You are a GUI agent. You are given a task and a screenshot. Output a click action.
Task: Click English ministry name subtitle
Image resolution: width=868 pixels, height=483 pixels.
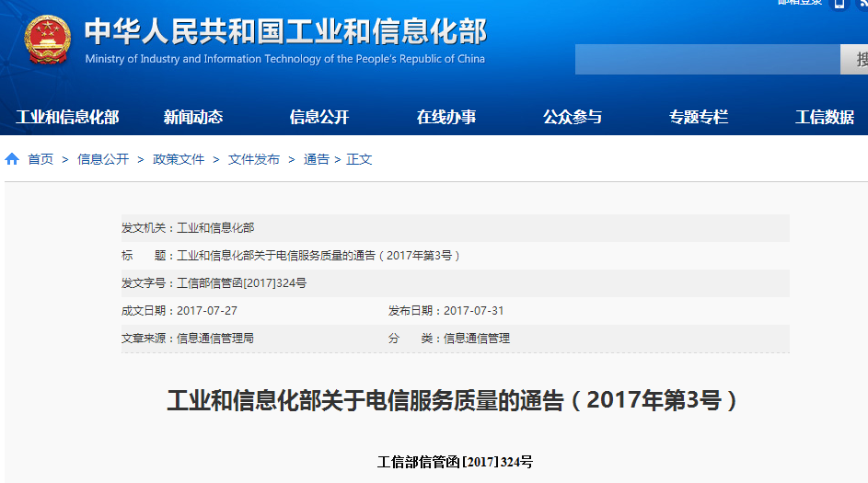285,59
